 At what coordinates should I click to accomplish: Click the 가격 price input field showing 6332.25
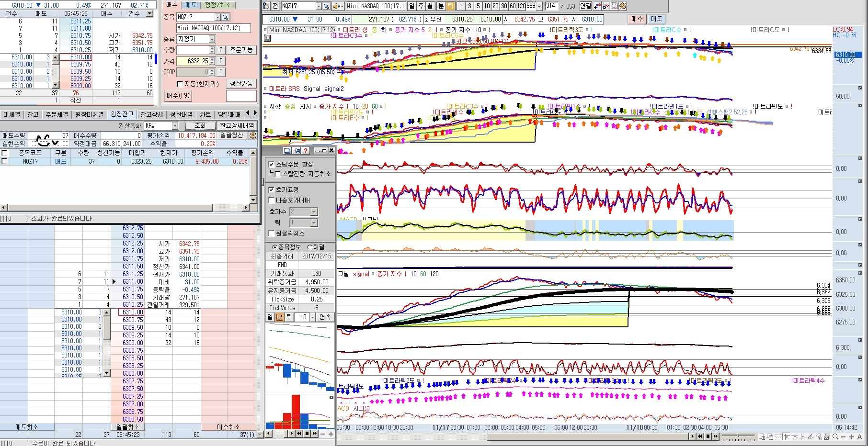(193, 61)
